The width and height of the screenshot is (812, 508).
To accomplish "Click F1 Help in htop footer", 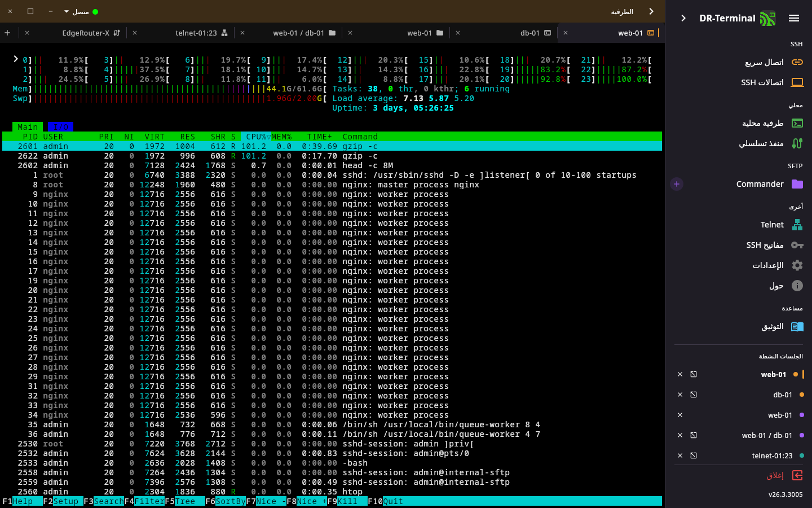I will pos(17,501).
